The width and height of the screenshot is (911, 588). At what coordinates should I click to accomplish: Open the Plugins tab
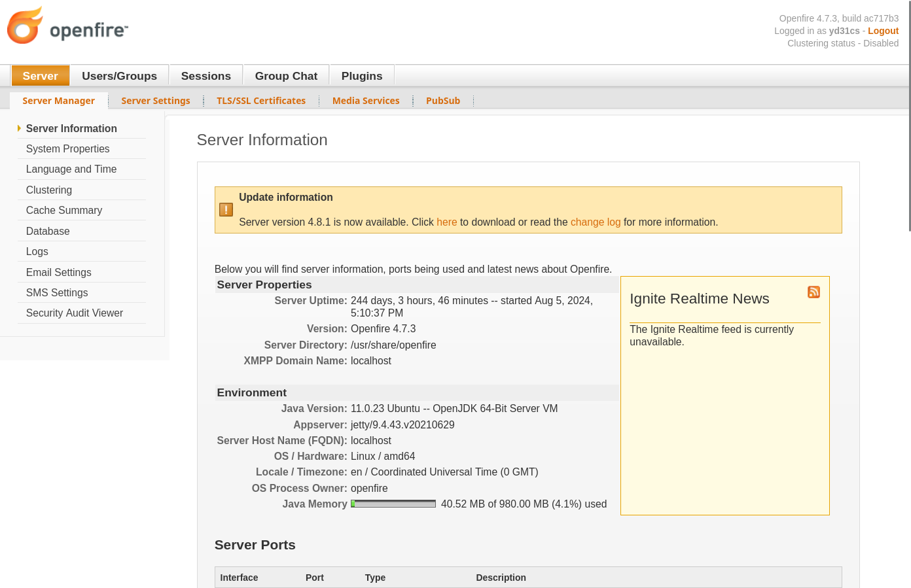point(362,76)
